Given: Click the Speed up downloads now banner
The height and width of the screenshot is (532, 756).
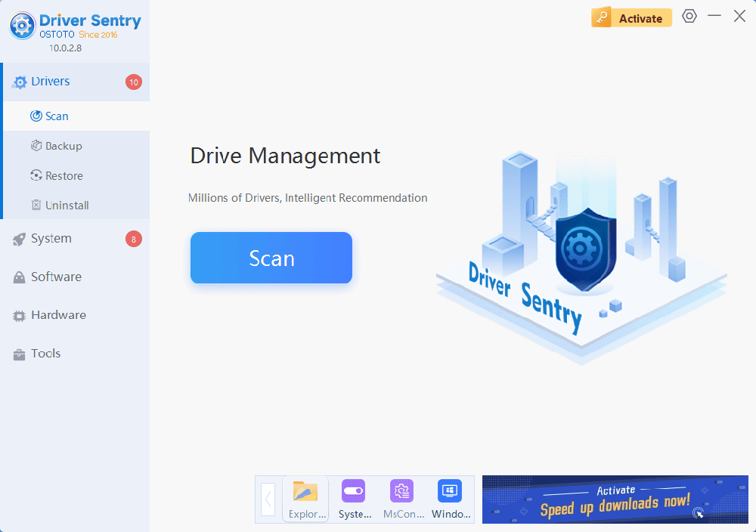Looking at the screenshot, I should point(615,500).
